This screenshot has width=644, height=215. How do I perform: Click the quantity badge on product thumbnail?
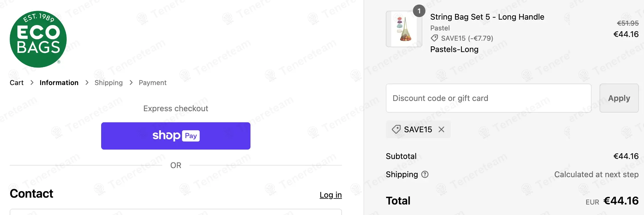coord(419,11)
